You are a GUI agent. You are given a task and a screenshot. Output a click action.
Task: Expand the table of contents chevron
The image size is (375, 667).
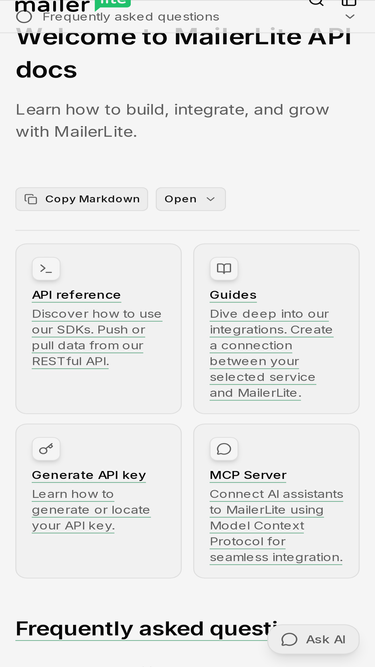(x=350, y=17)
